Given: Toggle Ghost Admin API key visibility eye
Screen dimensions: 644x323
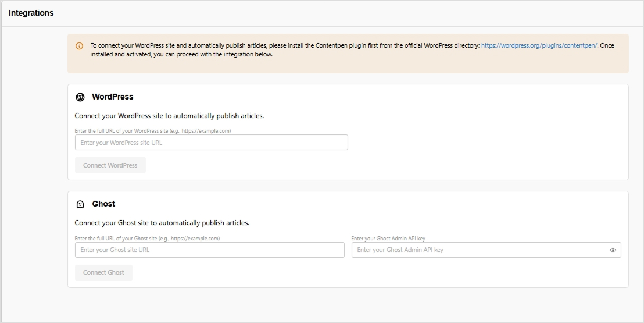Looking at the screenshot, I should point(613,250).
